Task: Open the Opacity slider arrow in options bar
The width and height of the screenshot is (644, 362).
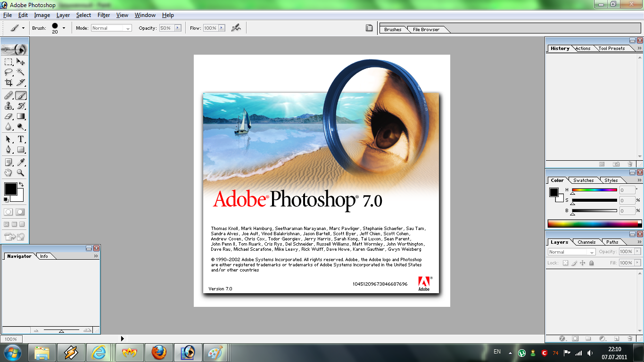Action: tap(178, 28)
